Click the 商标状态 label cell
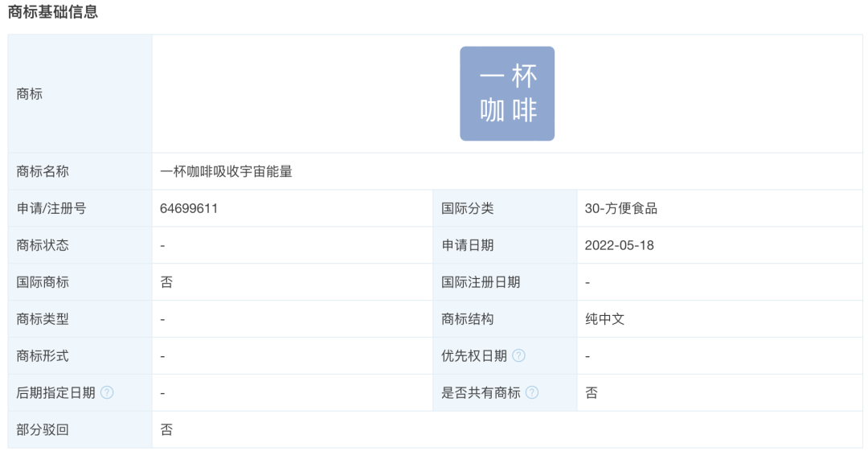This screenshot has width=868, height=455. pos(43,245)
